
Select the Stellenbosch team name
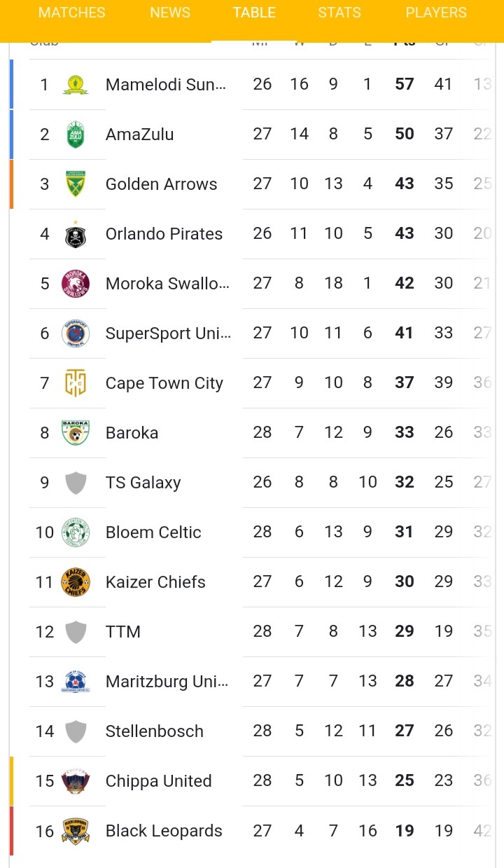coord(155,731)
